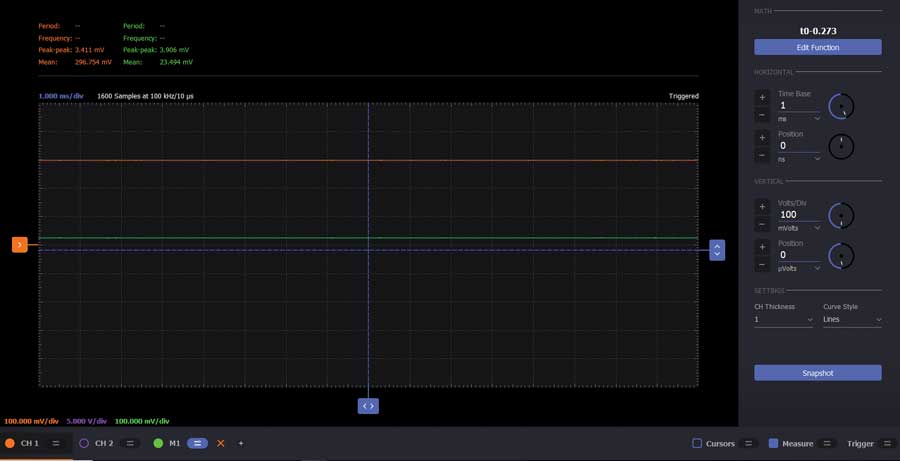The height and width of the screenshot is (461, 900).
Task: Click the horizontal position handle below graph
Action: (x=368, y=405)
